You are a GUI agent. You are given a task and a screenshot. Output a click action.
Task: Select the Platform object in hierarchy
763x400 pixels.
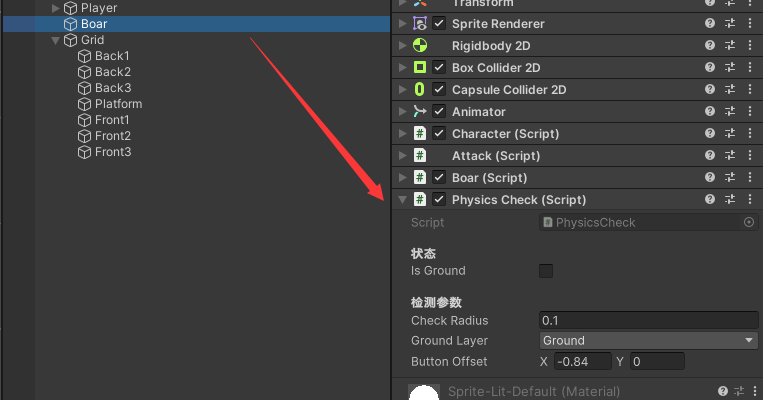118,104
